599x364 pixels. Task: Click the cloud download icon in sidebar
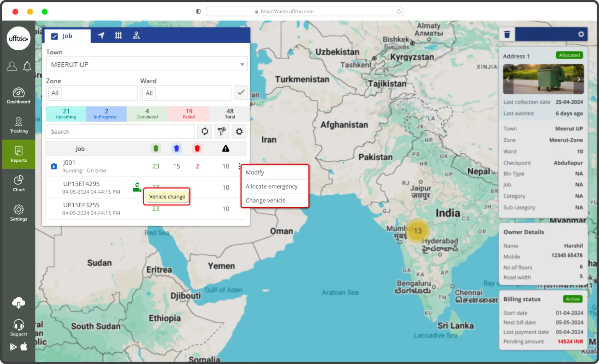[x=18, y=302]
